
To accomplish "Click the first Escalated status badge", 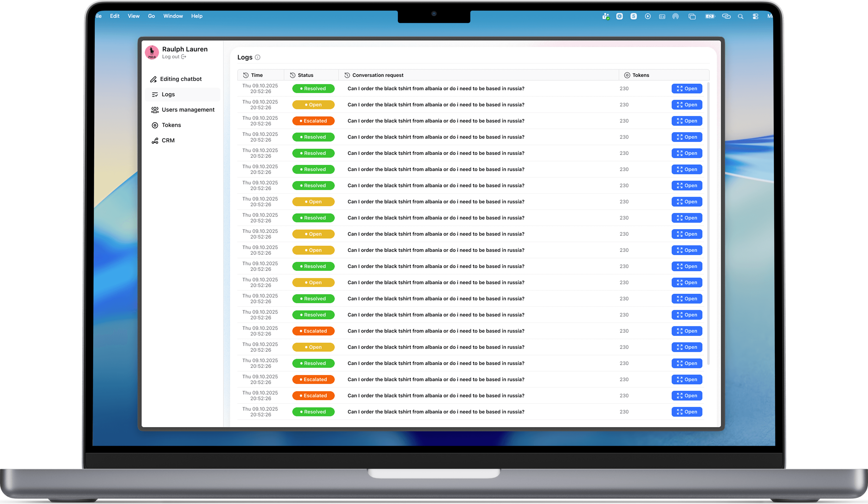I will 313,121.
